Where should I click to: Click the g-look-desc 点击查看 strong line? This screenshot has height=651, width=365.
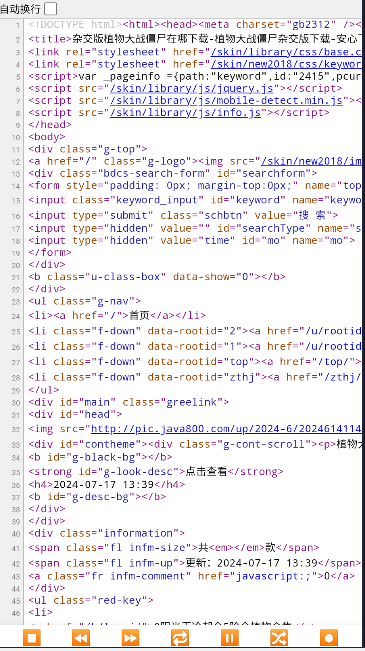(x=156, y=472)
